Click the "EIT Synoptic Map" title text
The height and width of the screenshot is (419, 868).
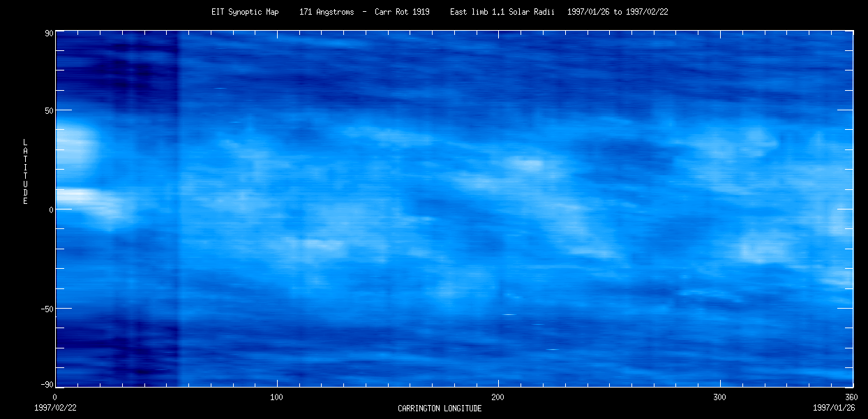[245, 12]
